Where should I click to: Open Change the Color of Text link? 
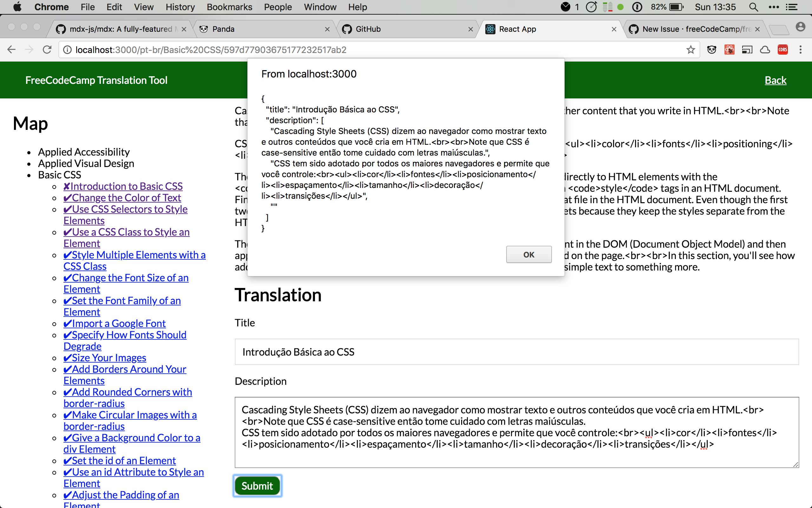coord(122,197)
